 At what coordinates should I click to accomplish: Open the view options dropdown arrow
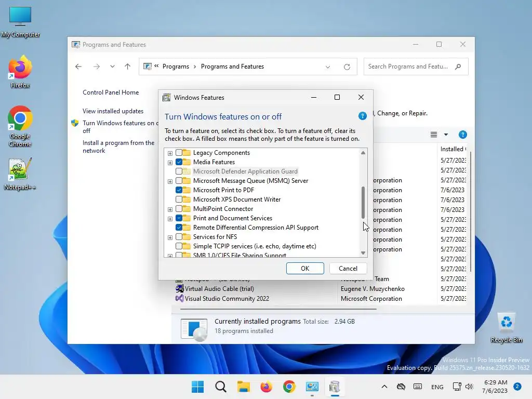coord(446,135)
